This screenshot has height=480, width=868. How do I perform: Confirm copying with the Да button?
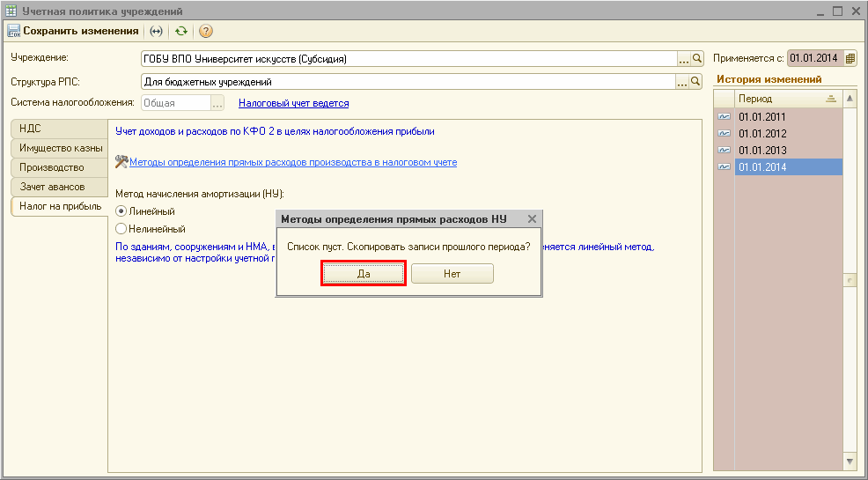[364, 274]
